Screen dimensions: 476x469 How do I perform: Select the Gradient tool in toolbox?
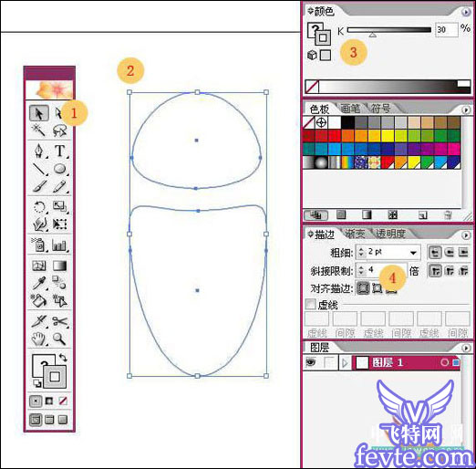pos(59,266)
